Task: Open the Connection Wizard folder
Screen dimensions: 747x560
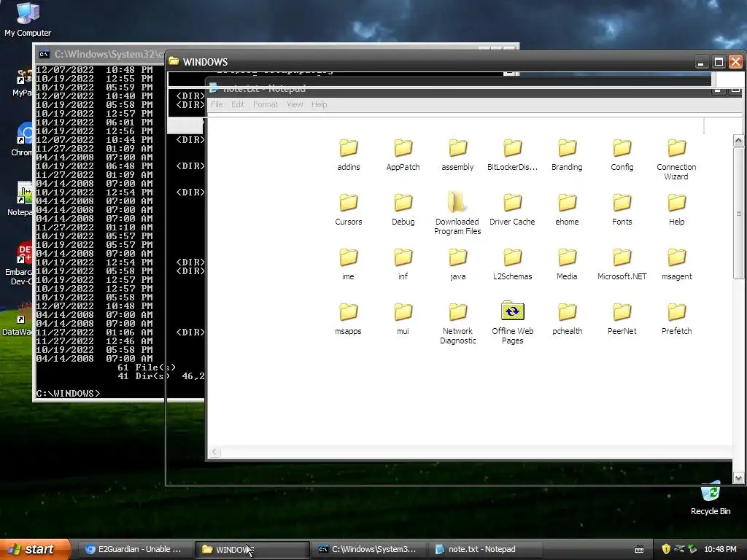Action: pyautogui.click(x=676, y=159)
